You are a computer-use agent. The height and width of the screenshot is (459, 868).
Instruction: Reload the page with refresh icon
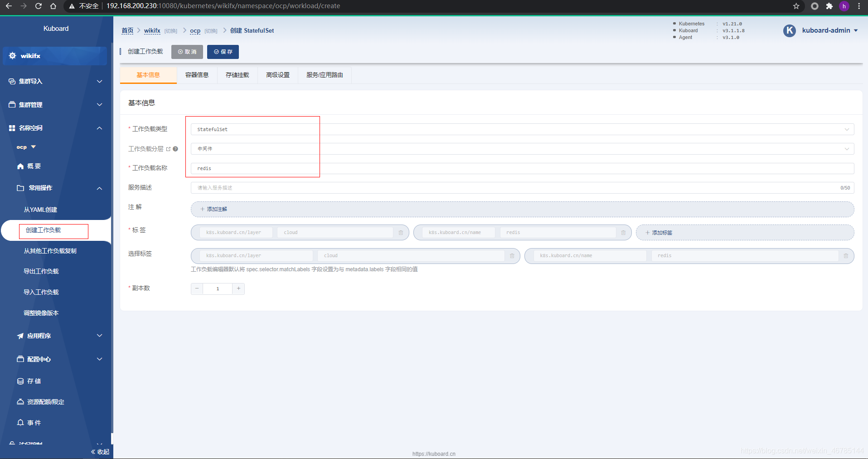[x=39, y=6]
